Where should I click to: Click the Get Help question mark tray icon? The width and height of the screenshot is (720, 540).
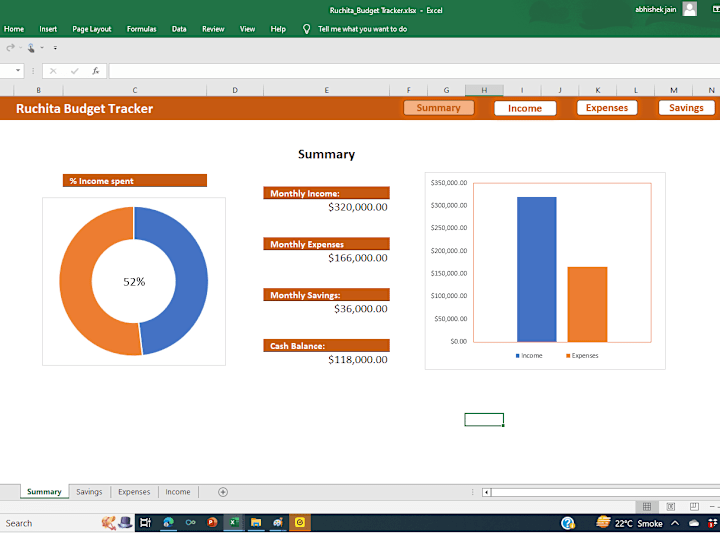[x=568, y=523]
